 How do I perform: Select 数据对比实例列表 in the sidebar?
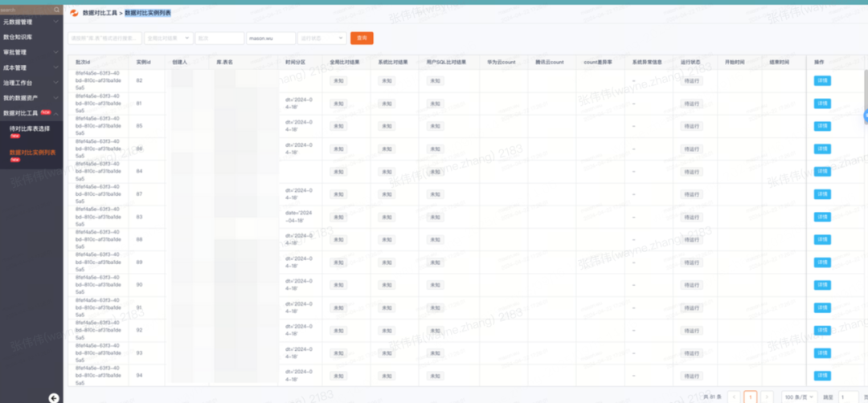pos(32,152)
